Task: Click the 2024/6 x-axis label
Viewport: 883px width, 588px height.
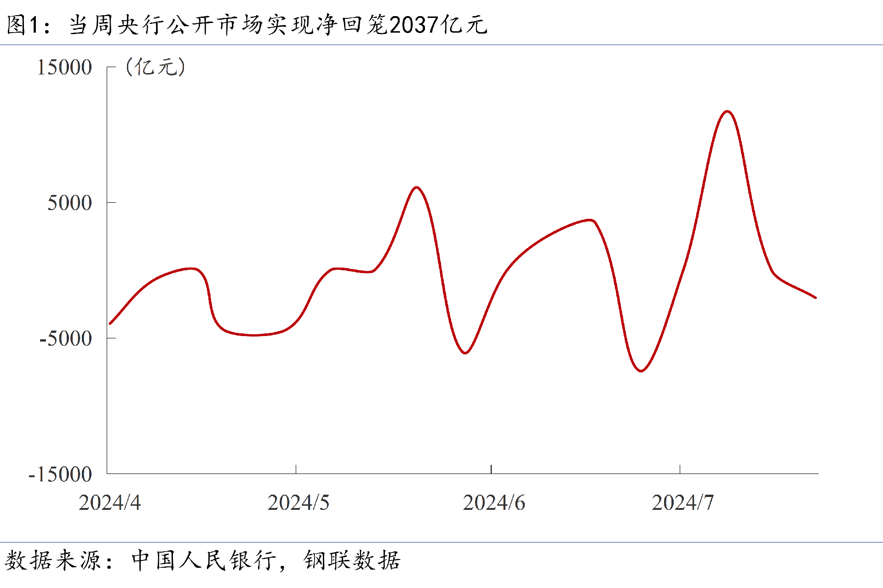Action: click(494, 502)
